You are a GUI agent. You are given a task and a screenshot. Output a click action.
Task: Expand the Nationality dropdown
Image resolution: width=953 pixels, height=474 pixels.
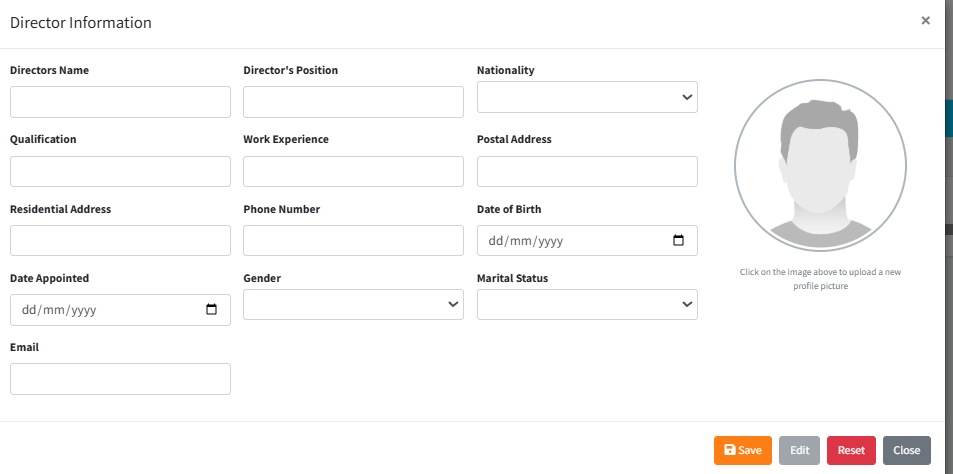(x=587, y=97)
